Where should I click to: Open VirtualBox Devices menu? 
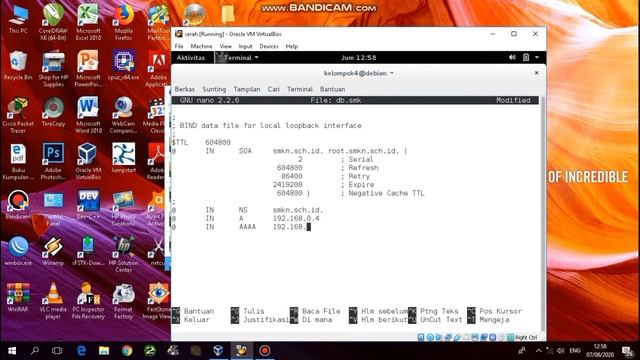click(x=269, y=46)
